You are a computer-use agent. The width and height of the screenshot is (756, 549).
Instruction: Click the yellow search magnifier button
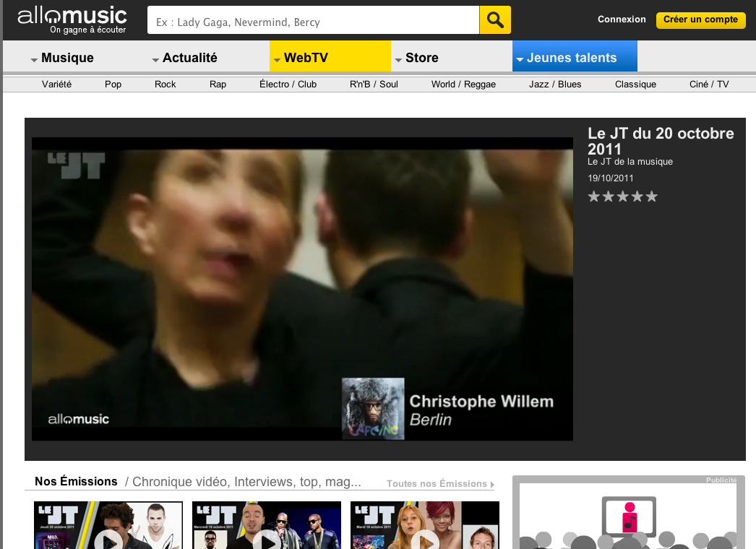pyautogui.click(x=495, y=20)
